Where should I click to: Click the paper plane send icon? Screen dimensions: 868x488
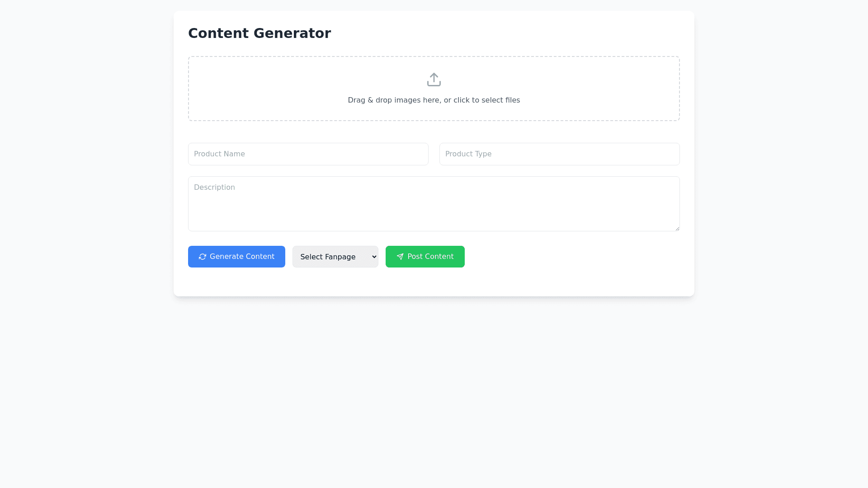point(400,257)
